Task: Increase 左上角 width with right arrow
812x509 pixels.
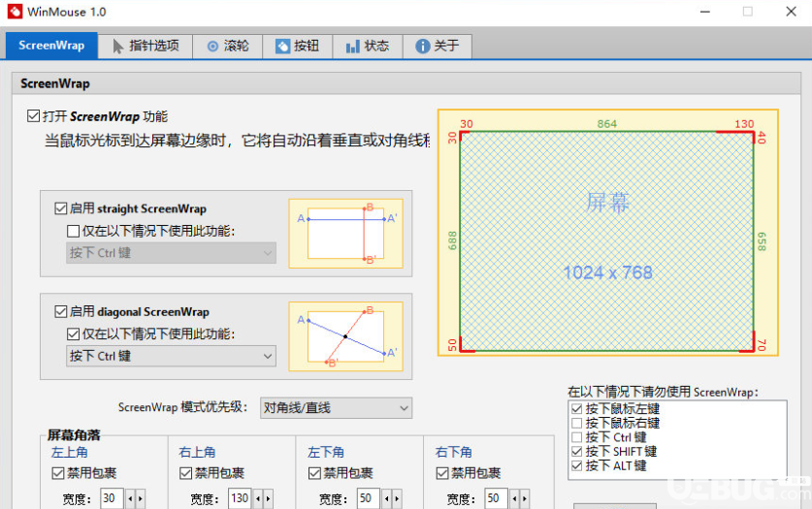Action: pos(140,498)
